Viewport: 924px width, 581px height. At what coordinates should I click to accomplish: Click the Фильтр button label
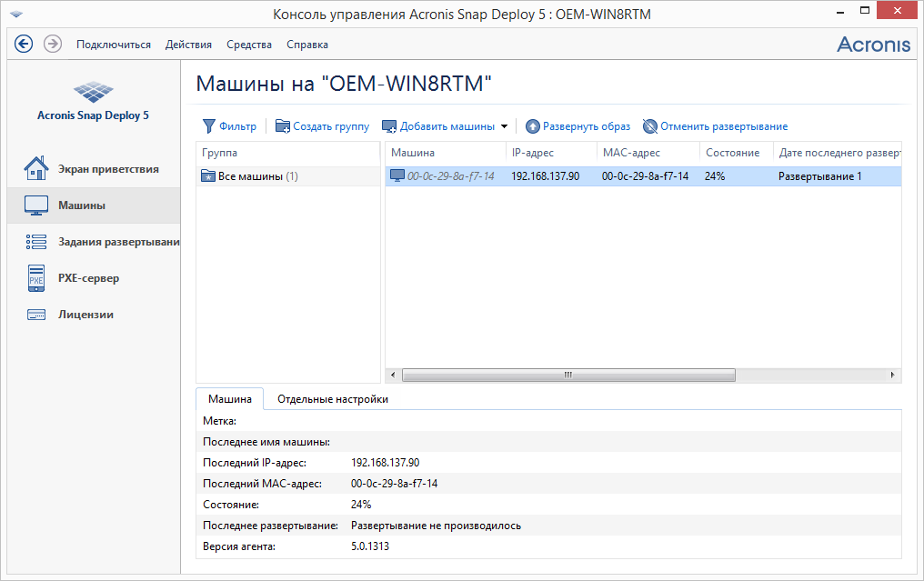click(237, 126)
